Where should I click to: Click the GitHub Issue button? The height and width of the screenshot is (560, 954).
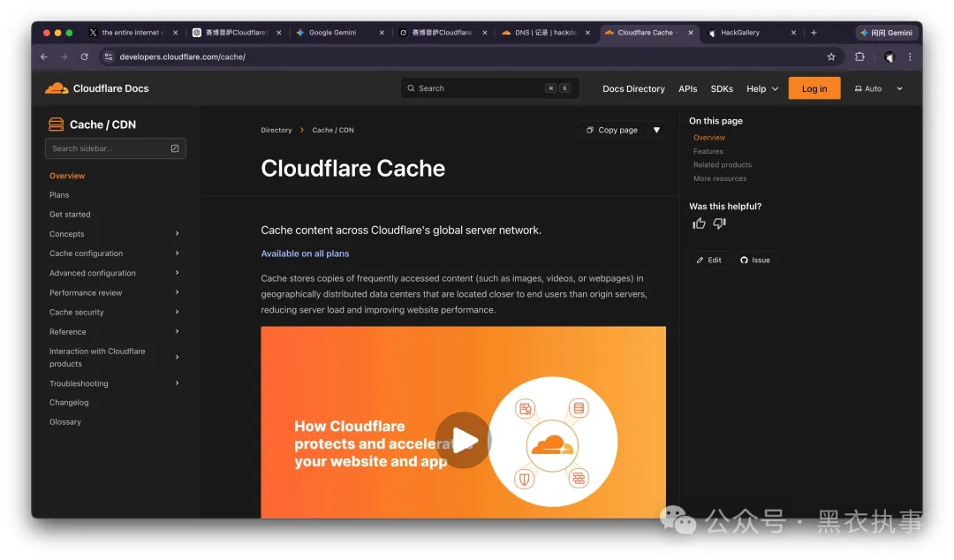click(x=755, y=260)
